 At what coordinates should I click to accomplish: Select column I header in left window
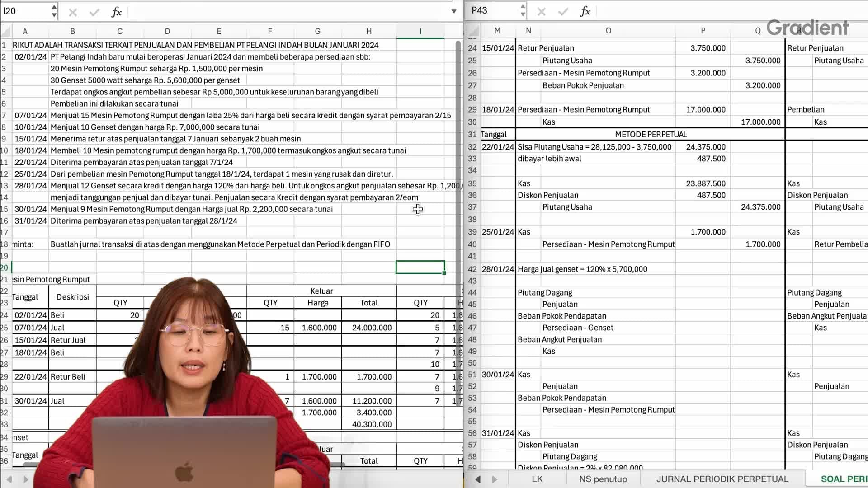point(420,31)
